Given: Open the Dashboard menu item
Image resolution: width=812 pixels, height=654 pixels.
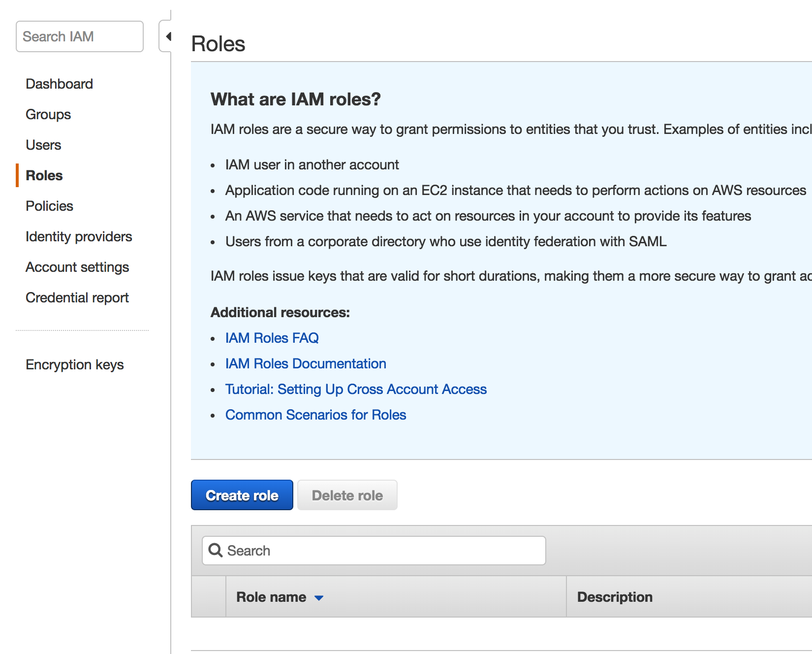Looking at the screenshot, I should (x=59, y=84).
